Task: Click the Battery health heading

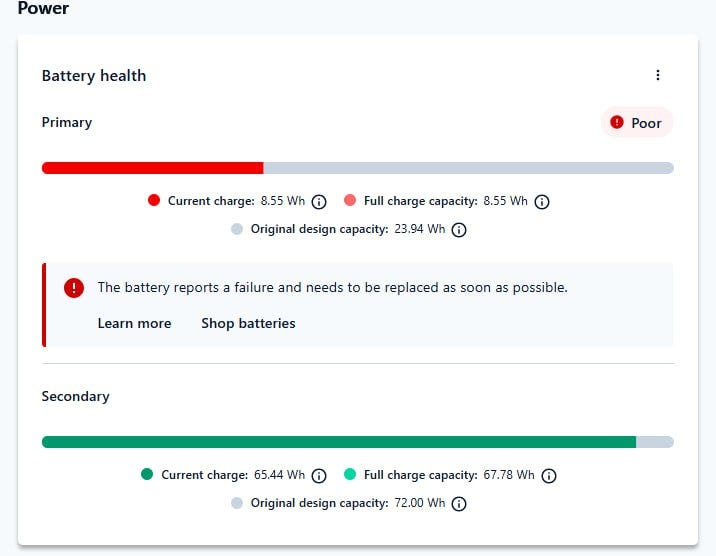Action: 94,75
